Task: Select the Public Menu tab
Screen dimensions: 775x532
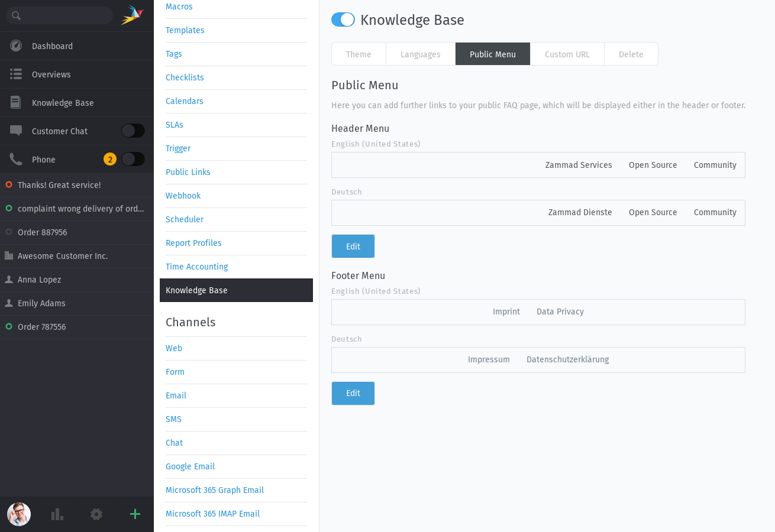Action: [493, 54]
